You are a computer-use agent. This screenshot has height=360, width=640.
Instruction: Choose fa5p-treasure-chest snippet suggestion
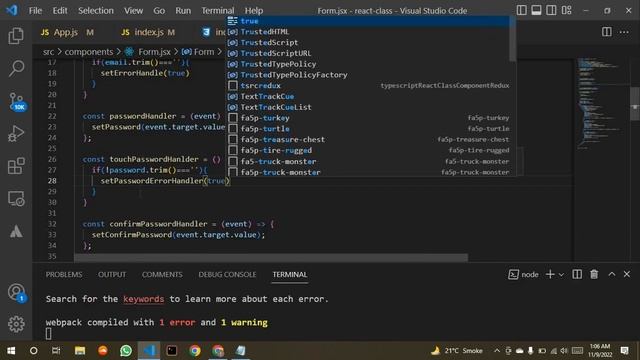[x=368, y=140]
